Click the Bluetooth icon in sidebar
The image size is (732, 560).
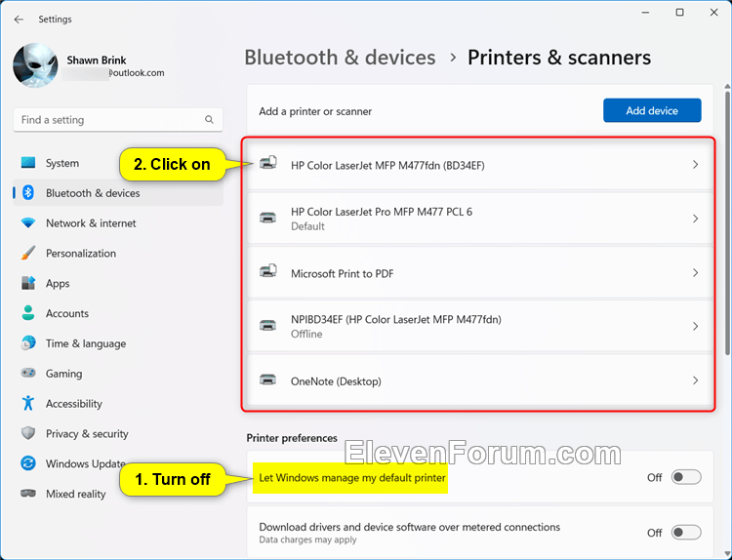tap(28, 193)
